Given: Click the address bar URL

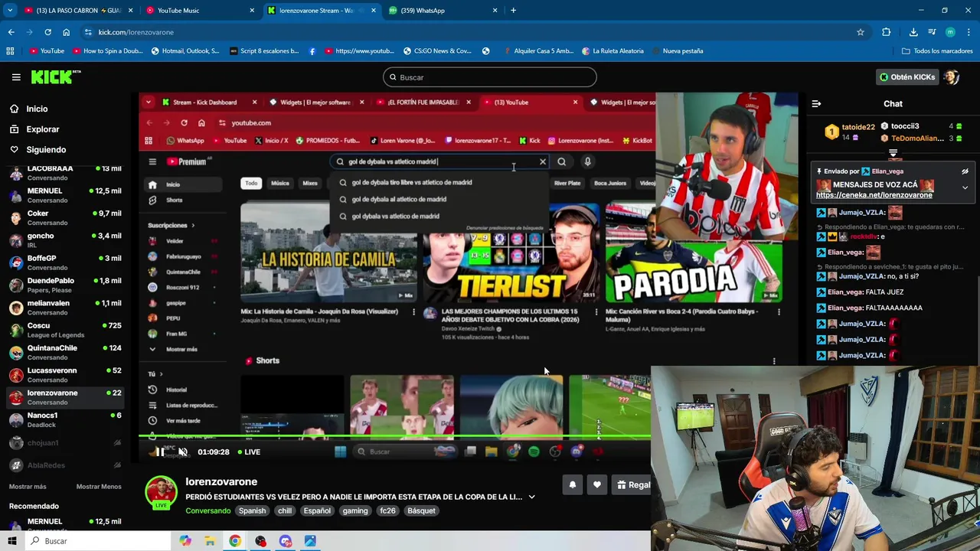Looking at the screenshot, I should click(x=136, y=32).
